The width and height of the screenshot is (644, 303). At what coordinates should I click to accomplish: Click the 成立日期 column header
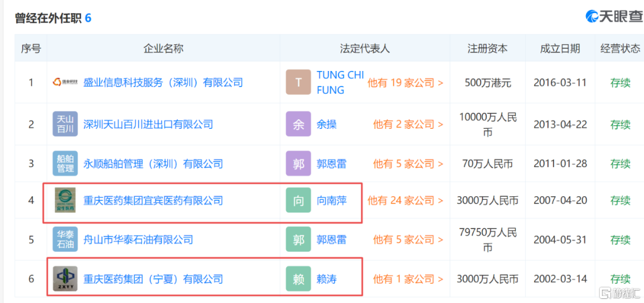(559, 49)
